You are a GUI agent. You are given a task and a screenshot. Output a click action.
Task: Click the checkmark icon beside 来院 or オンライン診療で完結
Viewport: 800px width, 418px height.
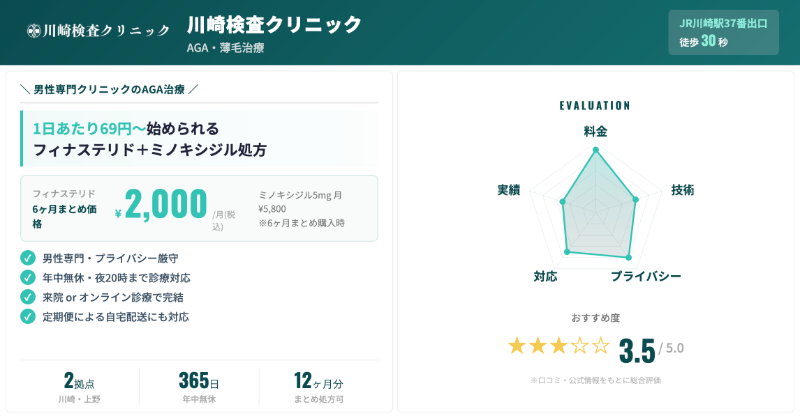tap(28, 297)
